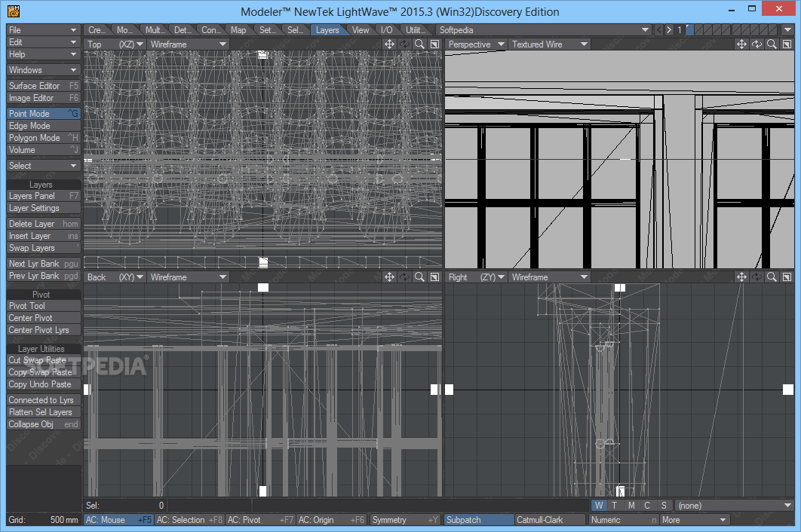This screenshot has height=532, width=801.
Task: Open the Textured Wire render style dropdown
Action: click(550, 44)
